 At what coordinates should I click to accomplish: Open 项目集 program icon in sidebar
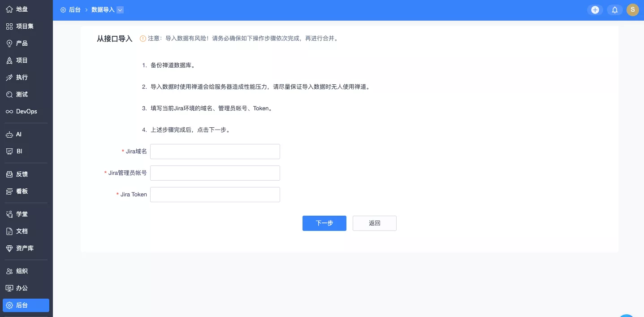pos(9,26)
